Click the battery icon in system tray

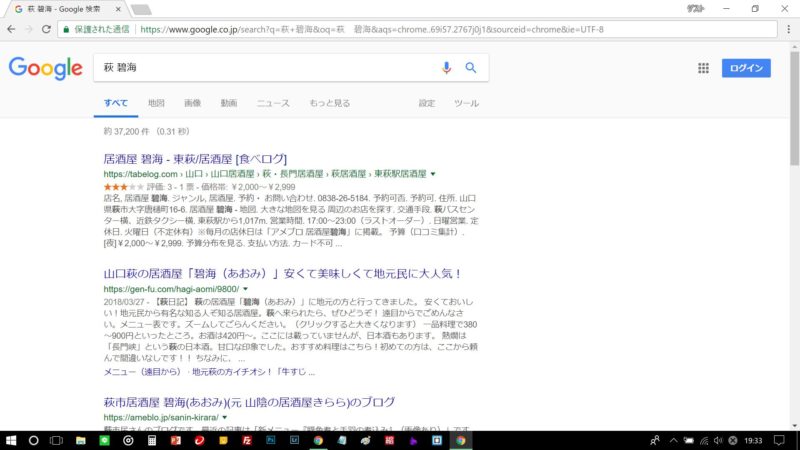[x=689, y=440]
